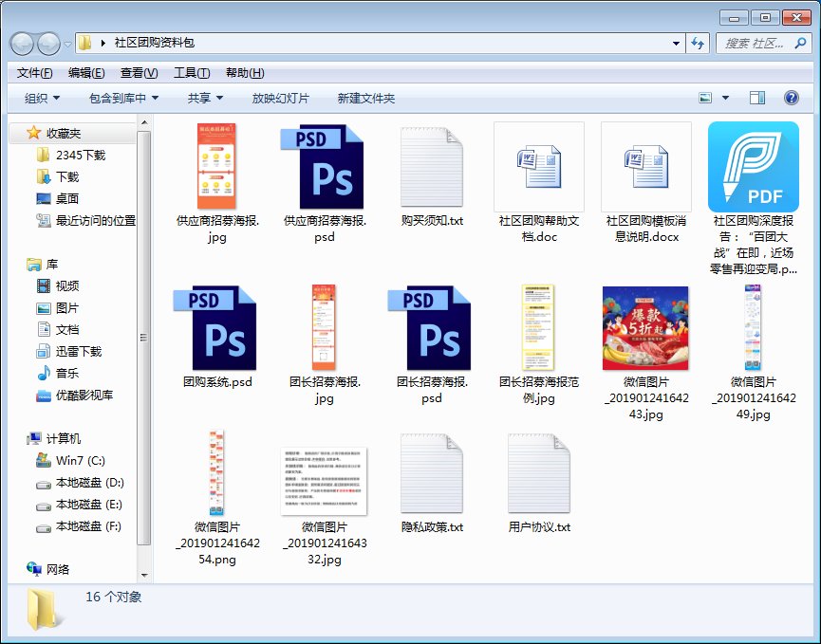The width and height of the screenshot is (821, 644).
Task: Click the 放映幻灯片 button
Action: pyautogui.click(x=281, y=97)
